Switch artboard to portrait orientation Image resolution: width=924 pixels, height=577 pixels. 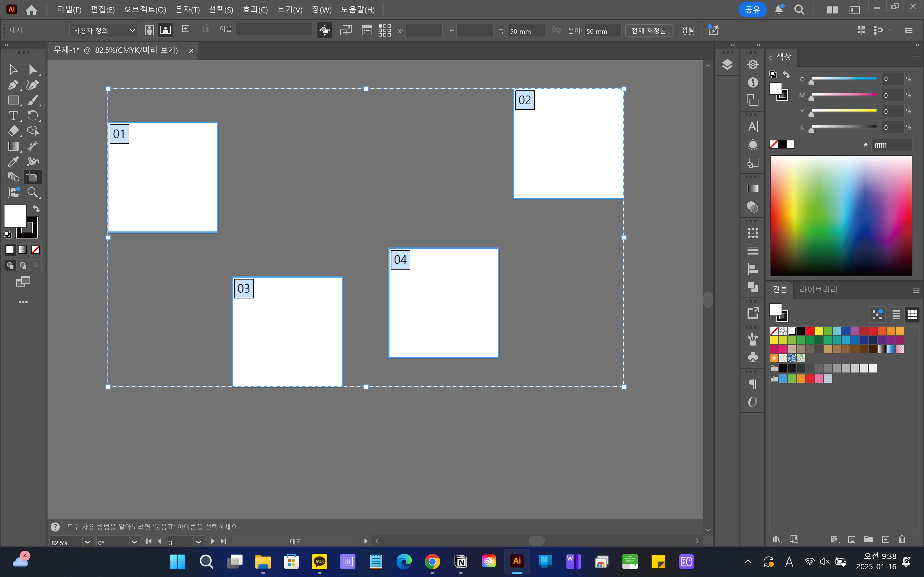[150, 30]
